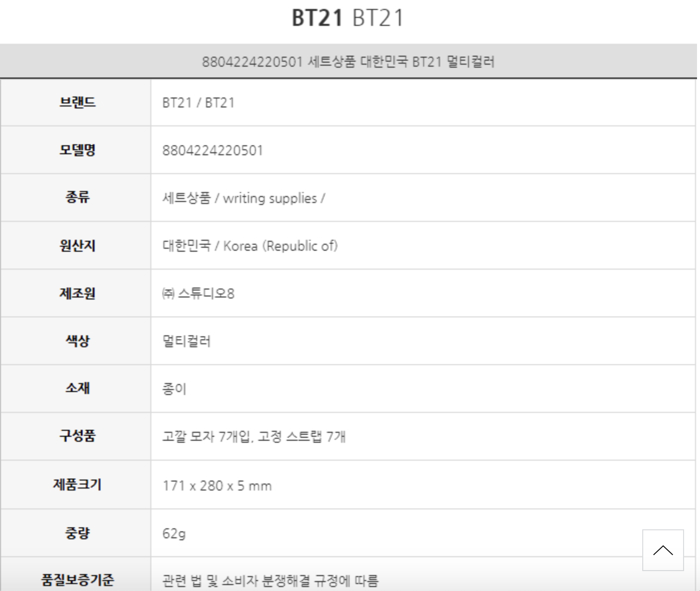
Task: Select the 모델명 row label
Action: click(77, 150)
